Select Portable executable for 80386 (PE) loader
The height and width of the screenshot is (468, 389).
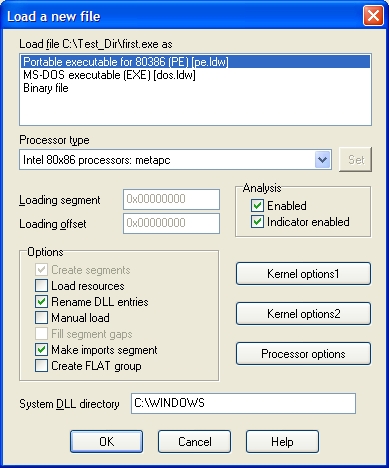(x=195, y=62)
